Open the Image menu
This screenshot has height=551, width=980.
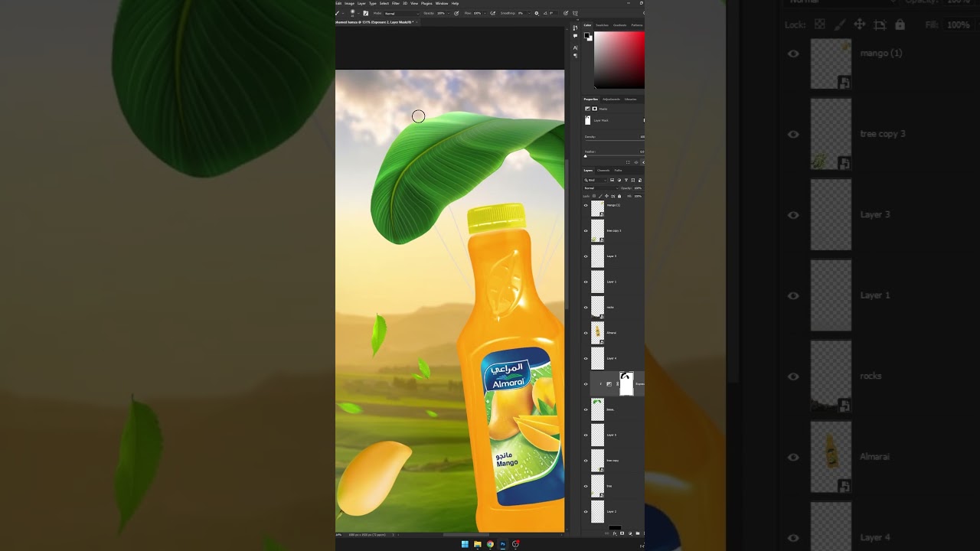pos(349,3)
